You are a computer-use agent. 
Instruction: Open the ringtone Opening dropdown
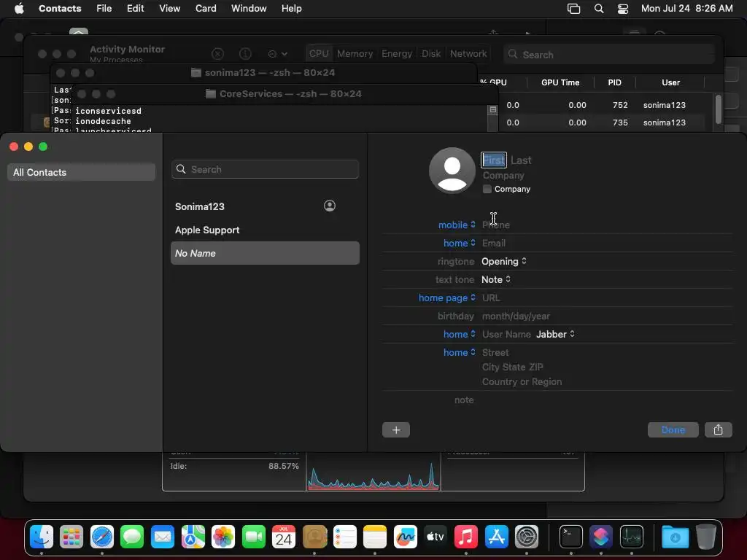coord(503,262)
